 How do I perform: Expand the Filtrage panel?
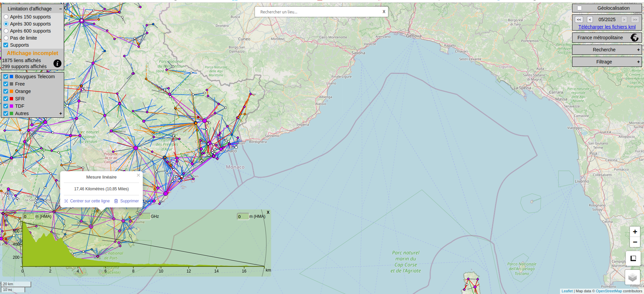(638, 62)
